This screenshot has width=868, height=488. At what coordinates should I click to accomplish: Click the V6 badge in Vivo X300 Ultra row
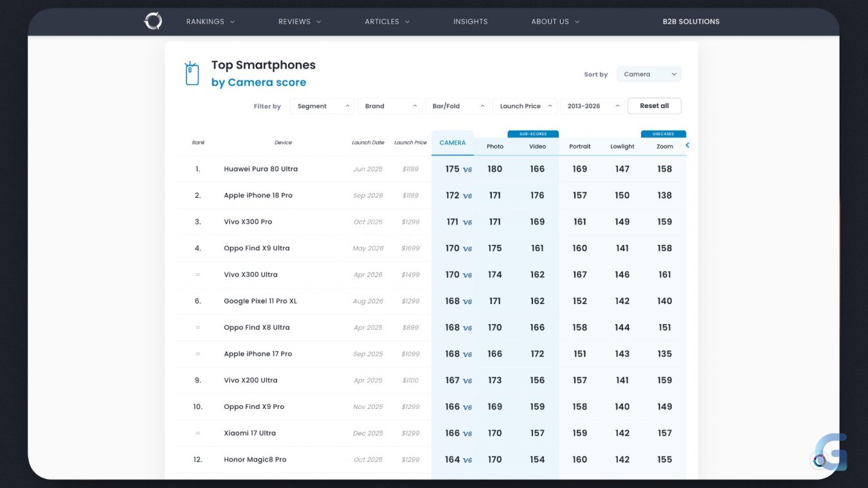467,275
